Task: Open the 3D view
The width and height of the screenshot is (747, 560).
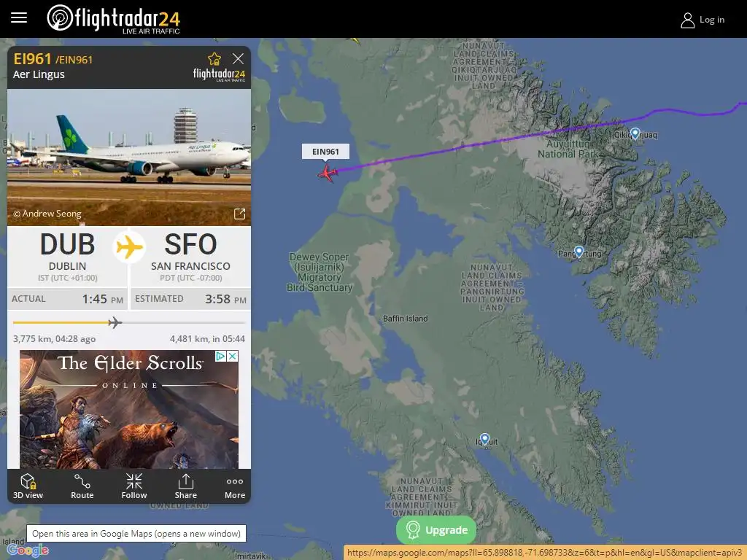Action: pos(28,486)
